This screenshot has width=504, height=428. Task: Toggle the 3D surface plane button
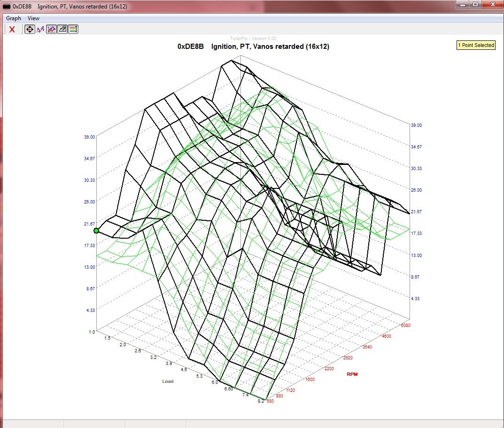pyautogui.click(x=62, y=30)
